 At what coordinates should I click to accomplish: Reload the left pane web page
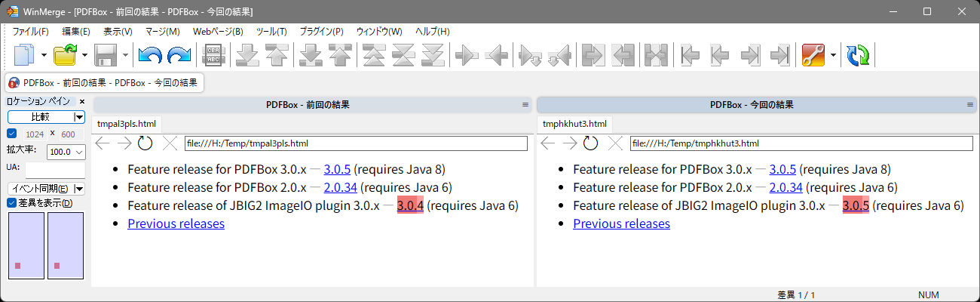[x=145, y=143]
